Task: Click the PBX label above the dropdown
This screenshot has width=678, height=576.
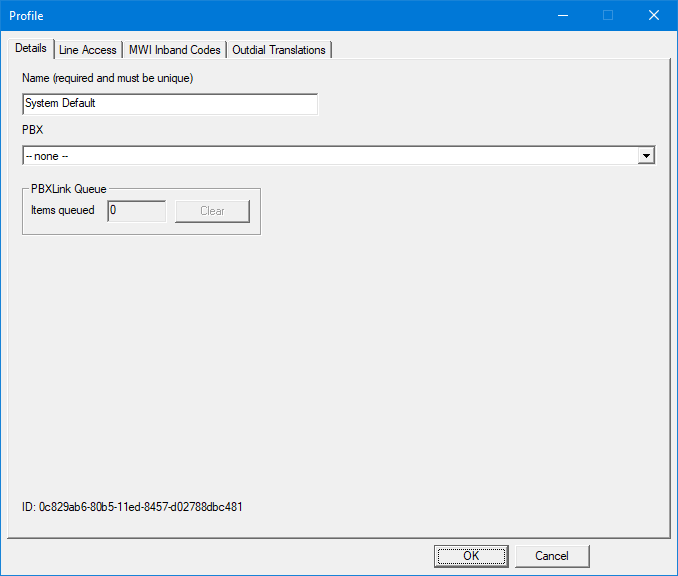Action: (32, 130)
